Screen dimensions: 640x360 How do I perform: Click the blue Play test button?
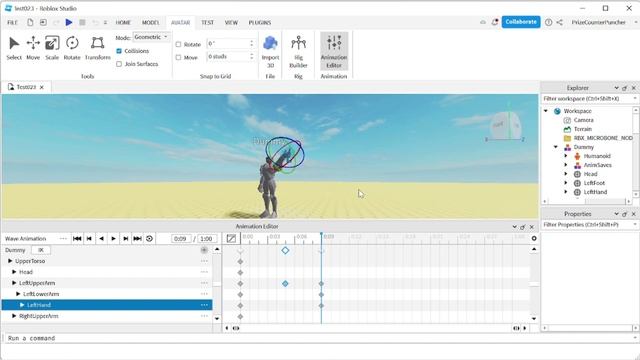(x=69, y=22)
